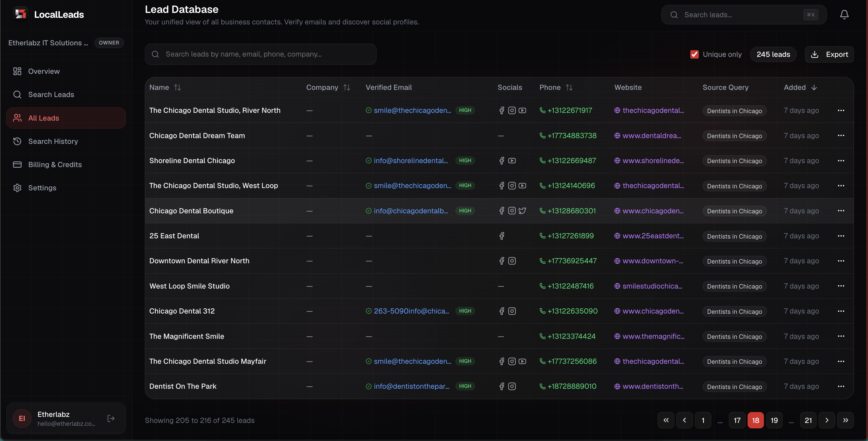Open actions menu for 25 East Dental row
Viewport: 868px width, 441px height.
(841, 236)
